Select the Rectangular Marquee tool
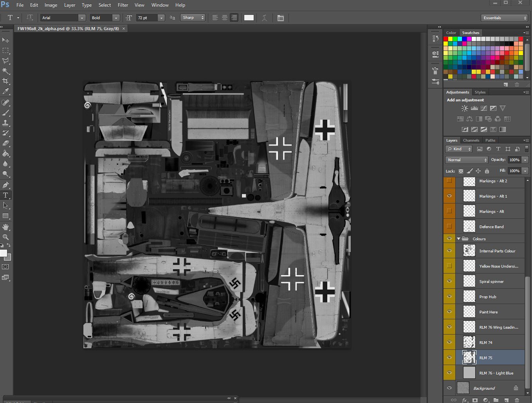 [5, 50]
